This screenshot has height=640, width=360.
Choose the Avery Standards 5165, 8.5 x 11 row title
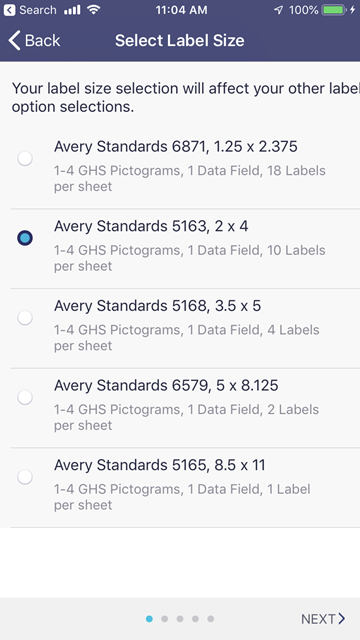[x=160, y=465]
